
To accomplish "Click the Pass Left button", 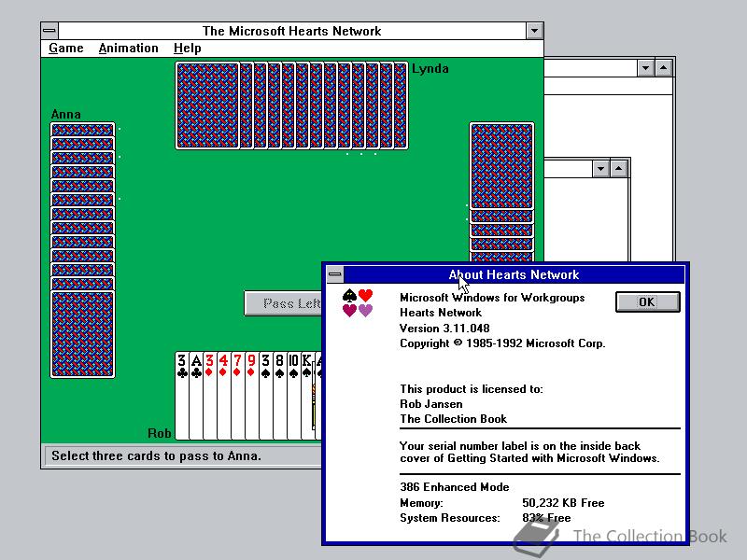I will [x=283, y=303].
